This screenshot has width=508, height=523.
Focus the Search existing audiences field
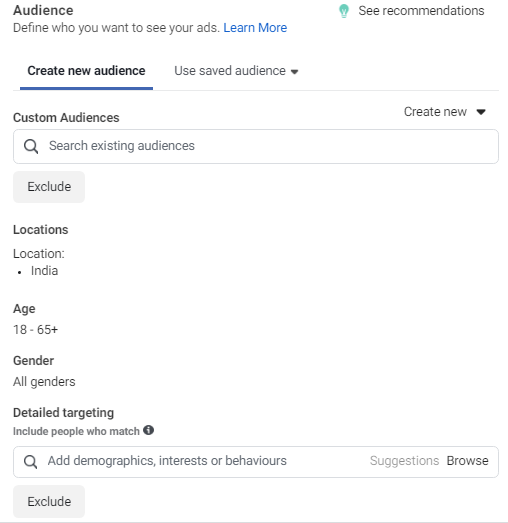(x=256, y=146)
